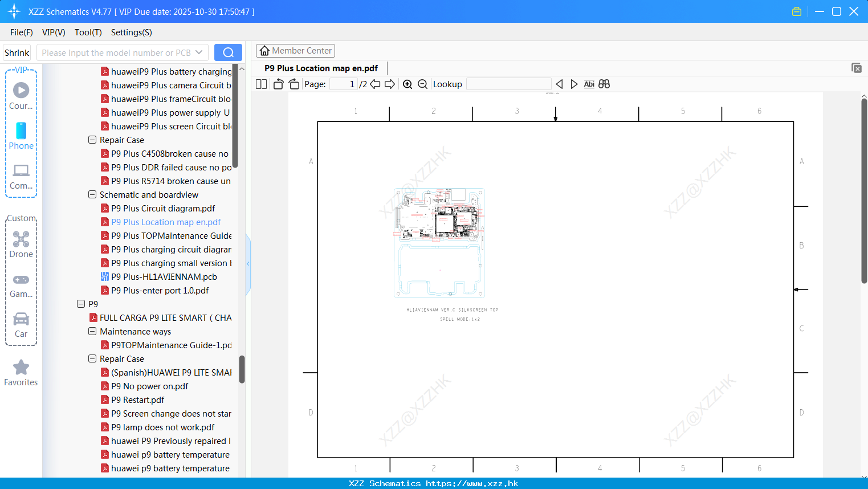Collapse Repair Case folder above (Spanish)HUAWEI
This screenshot has width=868, height=489.
pos(92,358)
